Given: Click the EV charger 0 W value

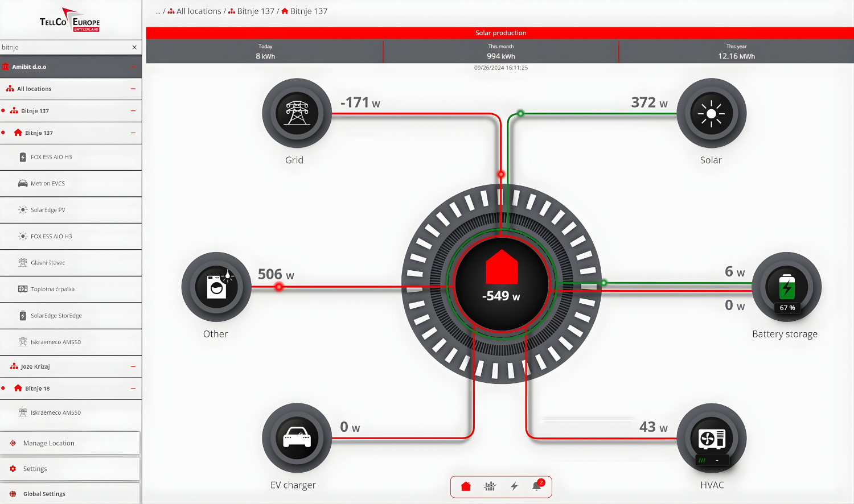Looking at the screenshot, I should click(350, 427).
